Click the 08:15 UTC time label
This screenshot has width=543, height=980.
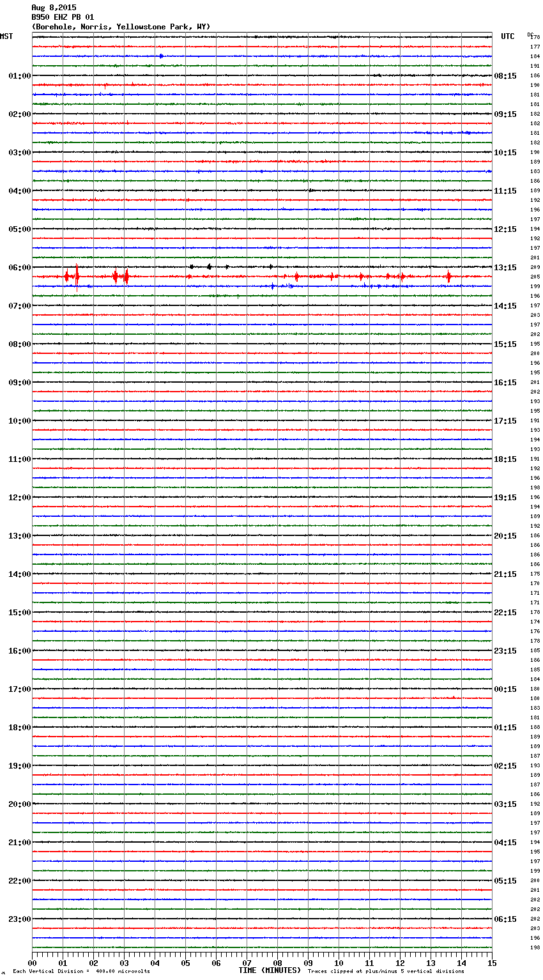tap(505, 76)
